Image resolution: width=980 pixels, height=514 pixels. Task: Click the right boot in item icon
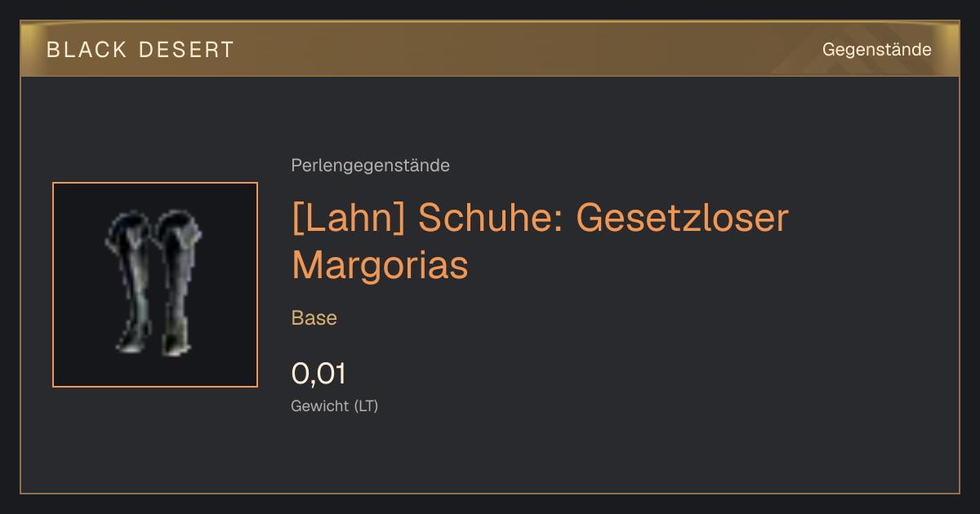177,281
